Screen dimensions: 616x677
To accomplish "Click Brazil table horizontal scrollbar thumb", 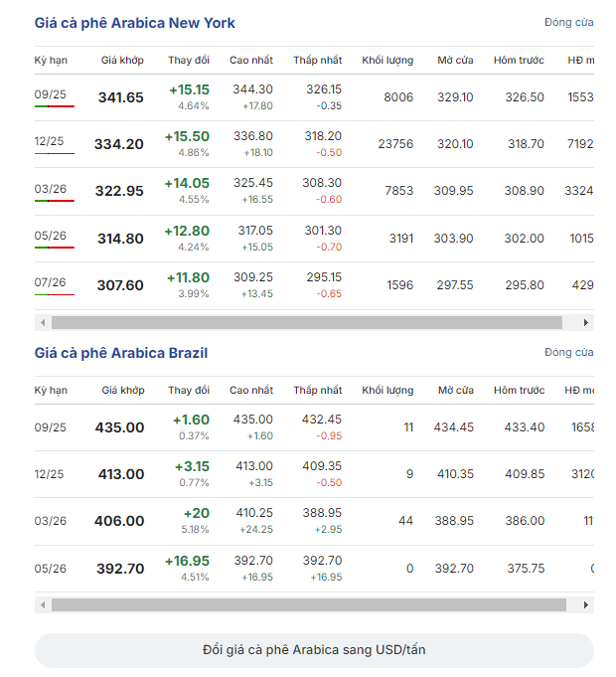I will point(309,604).
